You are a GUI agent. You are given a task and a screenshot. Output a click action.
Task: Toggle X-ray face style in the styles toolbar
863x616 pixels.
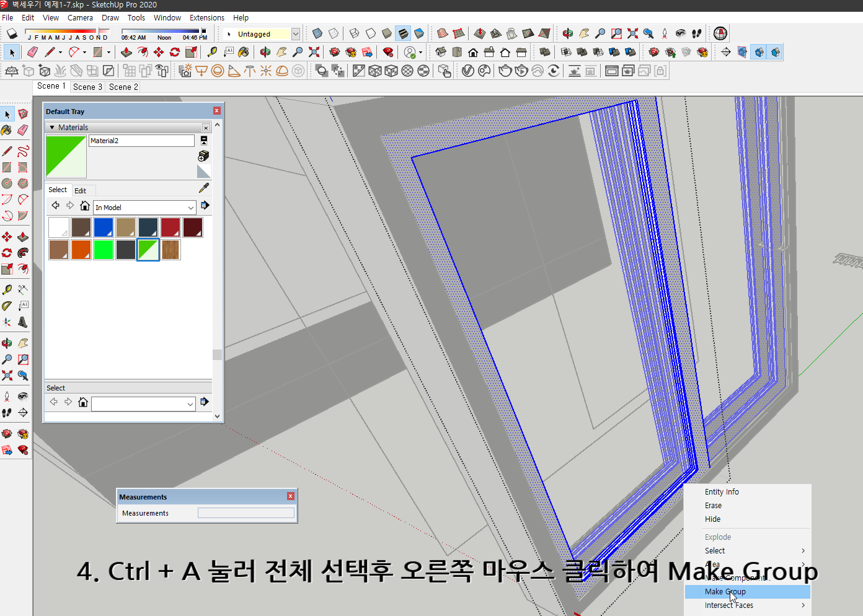click(317, 33)
